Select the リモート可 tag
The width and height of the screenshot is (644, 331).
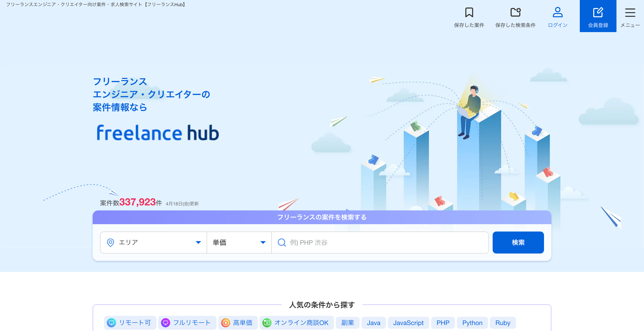click(x=130, y=323)
